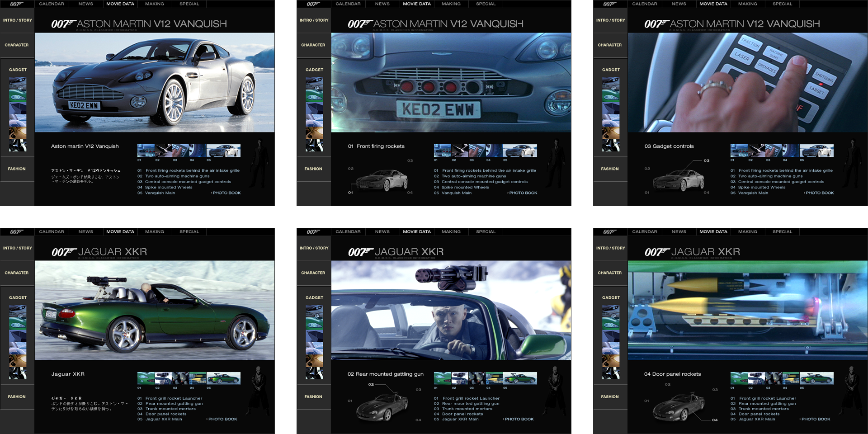Click the grey Jaguar model on Door panel rockets screen
The width and height of the screenshot is (868, 434).
click(x=679, y=407)
